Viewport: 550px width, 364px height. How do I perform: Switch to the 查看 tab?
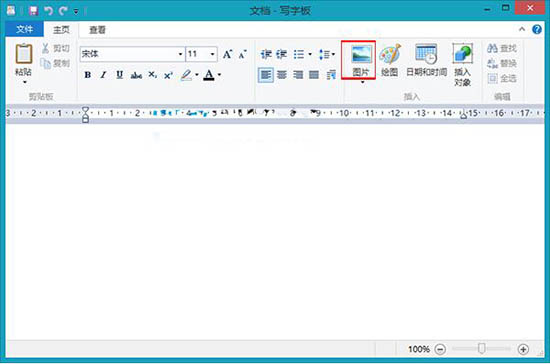click(97, 30)
